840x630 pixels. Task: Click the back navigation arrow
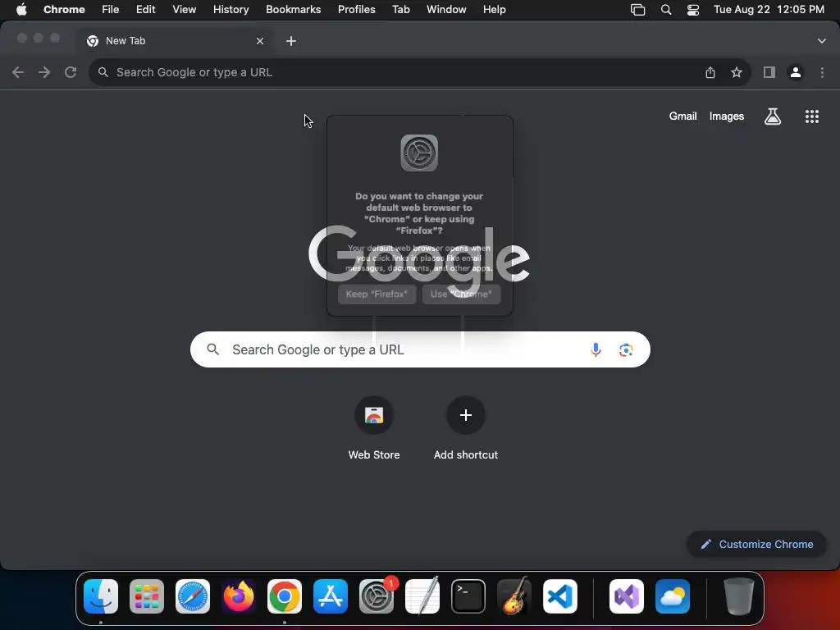click(x=18, y=72)
